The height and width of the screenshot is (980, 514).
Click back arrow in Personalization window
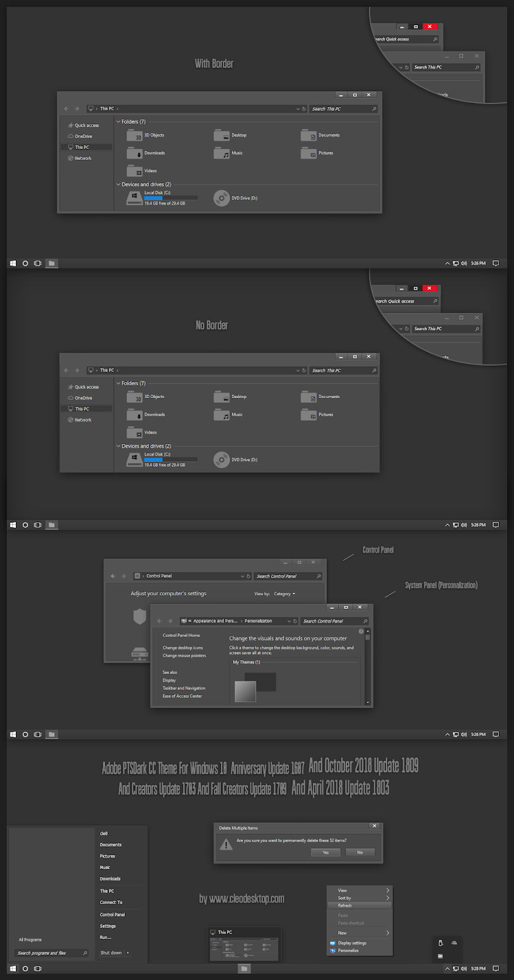(x=161, y=621)
